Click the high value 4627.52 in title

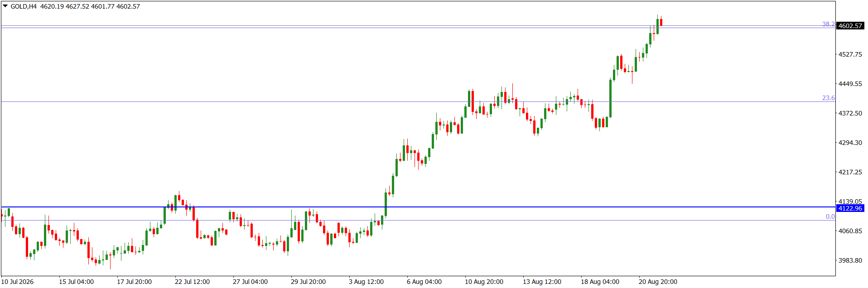point(77,6)
